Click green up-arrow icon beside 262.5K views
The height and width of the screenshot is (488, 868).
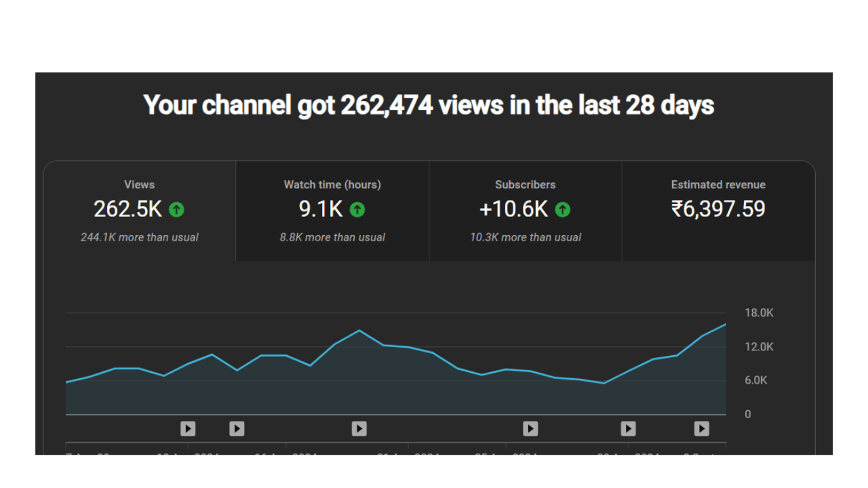click(176, 210)
